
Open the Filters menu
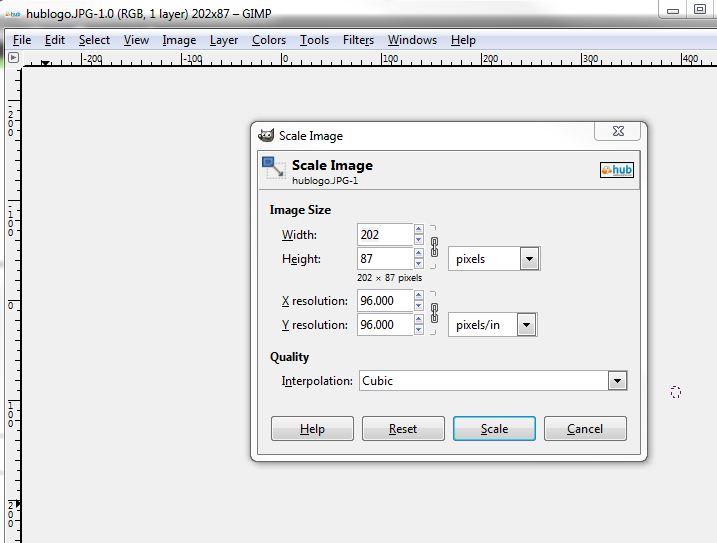pyautogui.click(x=358, y=40)
